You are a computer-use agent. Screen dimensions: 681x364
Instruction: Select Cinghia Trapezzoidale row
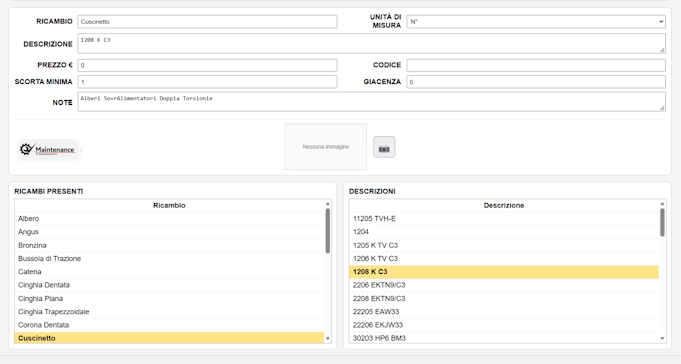click(x=169, y=312)
